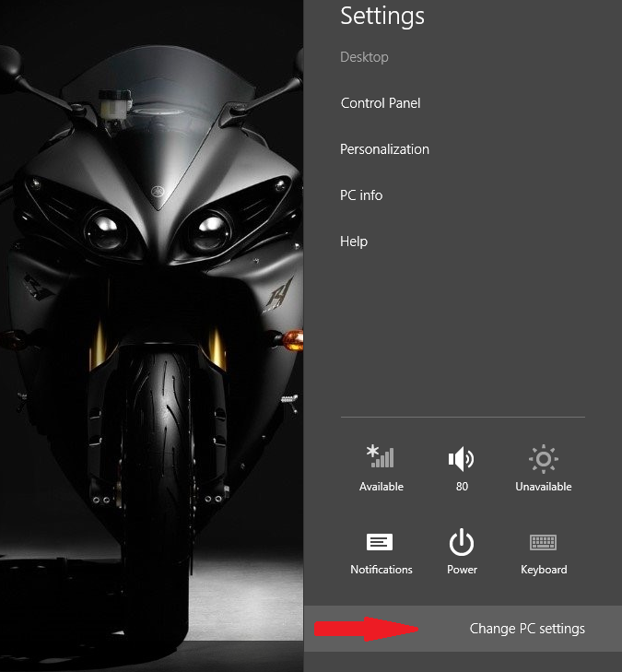Click the Desktop label under Settings
The height and width of the screenshot is (672, 622).
click(x=364, y=57)
